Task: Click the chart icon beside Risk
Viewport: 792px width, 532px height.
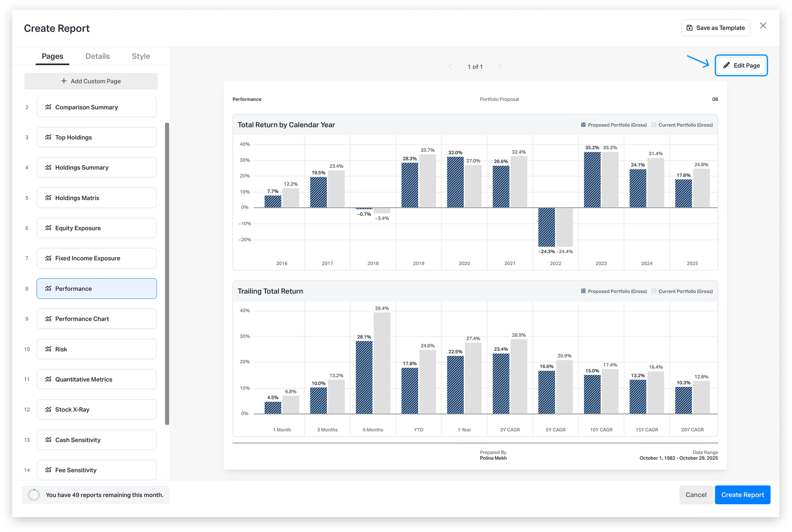Action: pos(48,349)
